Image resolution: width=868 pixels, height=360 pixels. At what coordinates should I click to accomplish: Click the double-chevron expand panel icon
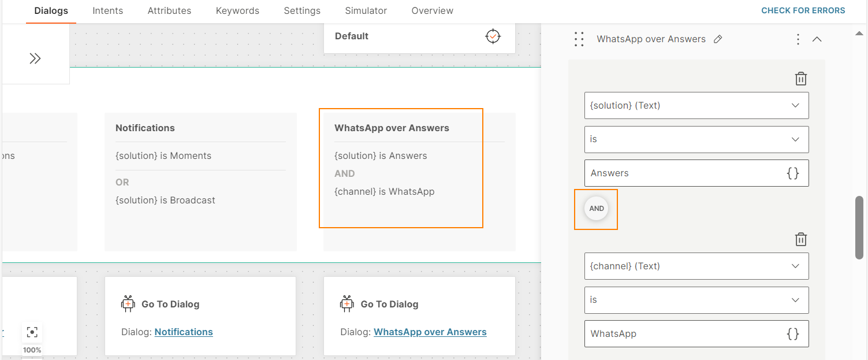pos(35,58)
